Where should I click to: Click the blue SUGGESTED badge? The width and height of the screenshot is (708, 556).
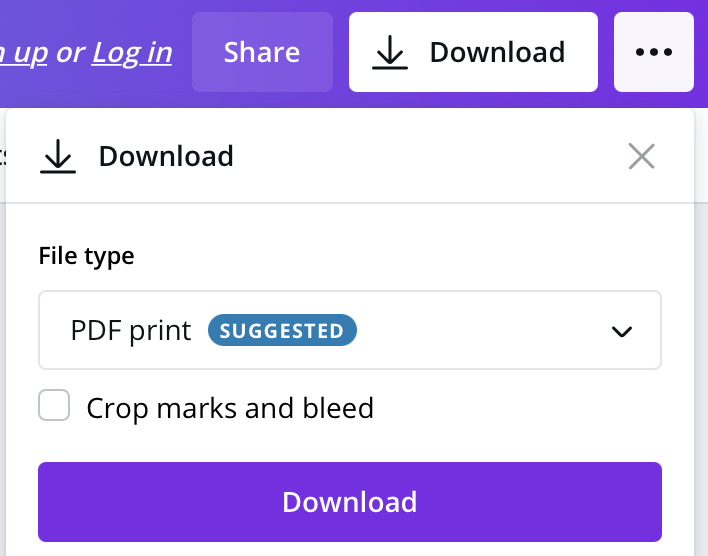[282, 331]
